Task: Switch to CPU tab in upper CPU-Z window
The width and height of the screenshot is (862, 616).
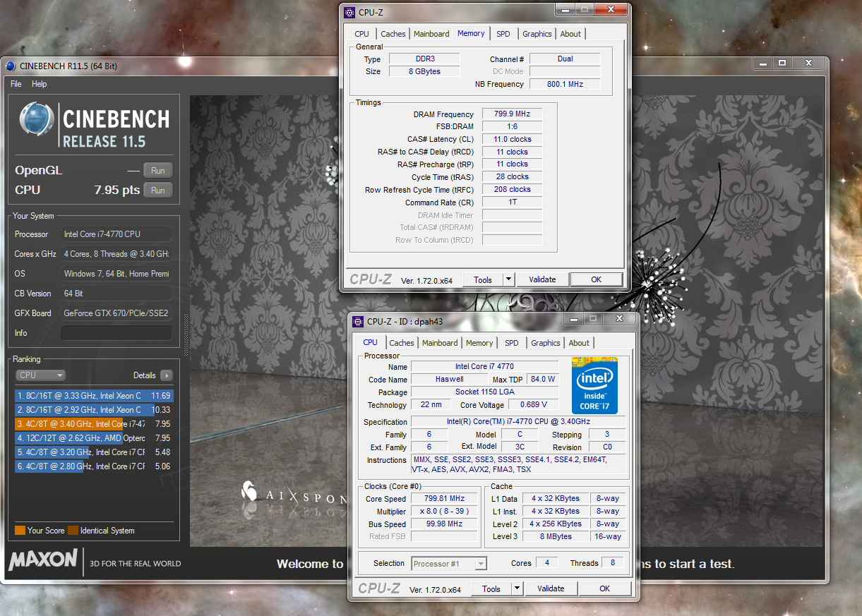Action: [362, 34]
